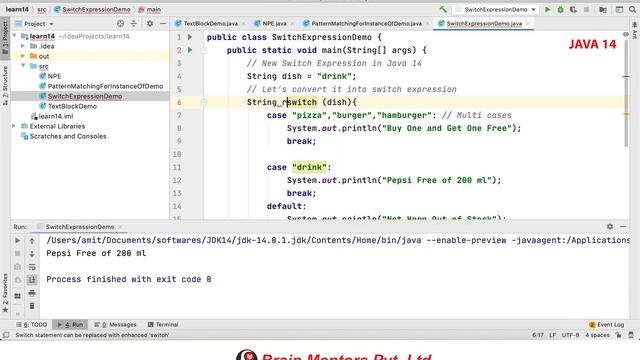Stop process in Run panel
The height and width of the screenshot is (360, 640).
tap(18, 253)
